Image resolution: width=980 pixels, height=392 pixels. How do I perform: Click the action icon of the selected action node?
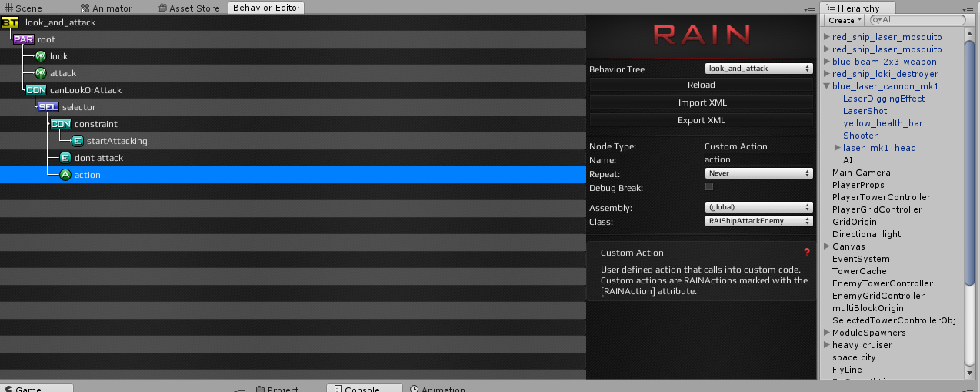[65, 175]
